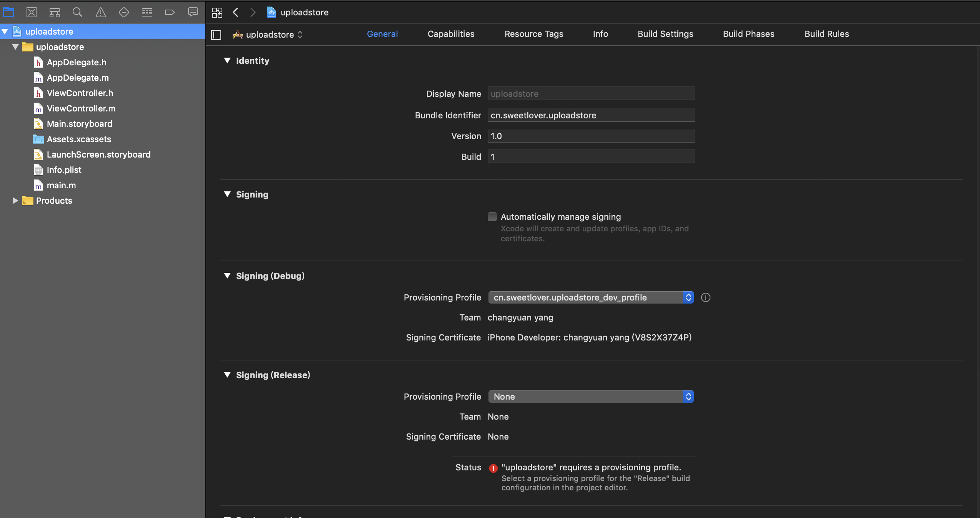Collapse the Signing (Debug) section
This screenshot has height=518, width=980.
pos(227,276)
